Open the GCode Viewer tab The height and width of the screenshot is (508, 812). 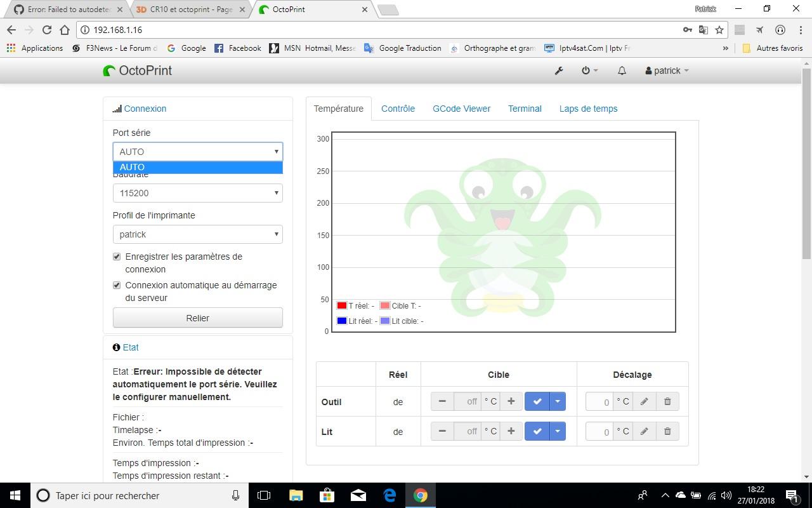(461, 109)
